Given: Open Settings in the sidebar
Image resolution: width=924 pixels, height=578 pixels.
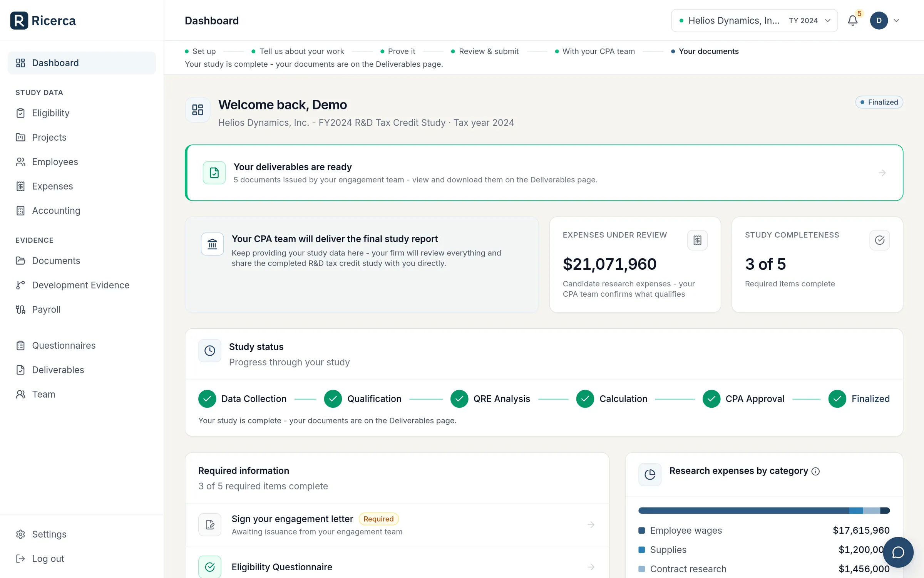Looking at the screenshot, I should (x=82, y=534).
